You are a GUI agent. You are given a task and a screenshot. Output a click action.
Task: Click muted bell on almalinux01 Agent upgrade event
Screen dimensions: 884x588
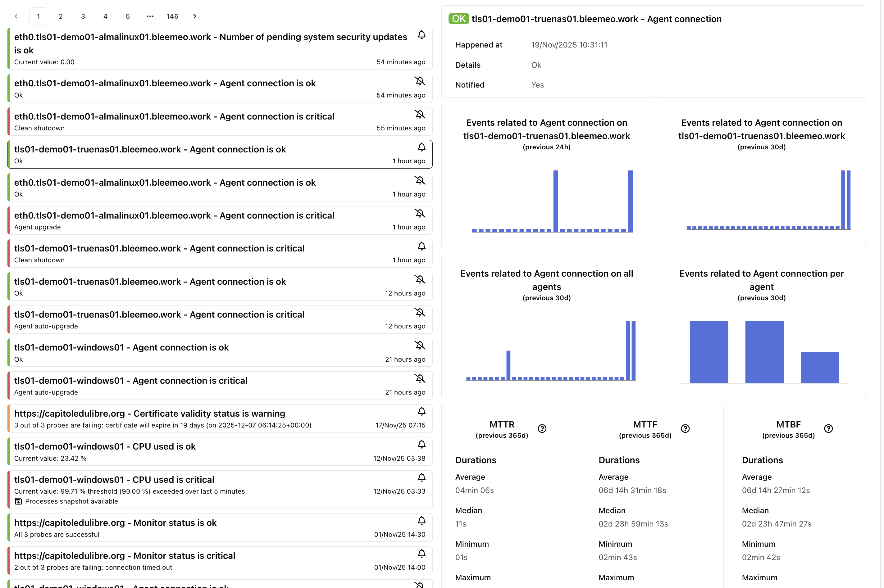tap(420, 213)
